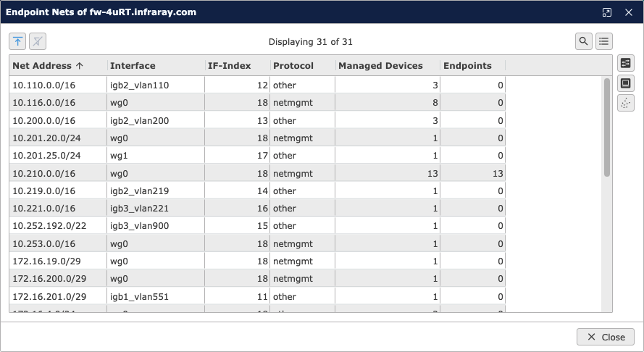The width and height of the screenshot is (644, 352).
Task: Select the igb2_vlan110 interface cell
Action: tap(139, 85)
